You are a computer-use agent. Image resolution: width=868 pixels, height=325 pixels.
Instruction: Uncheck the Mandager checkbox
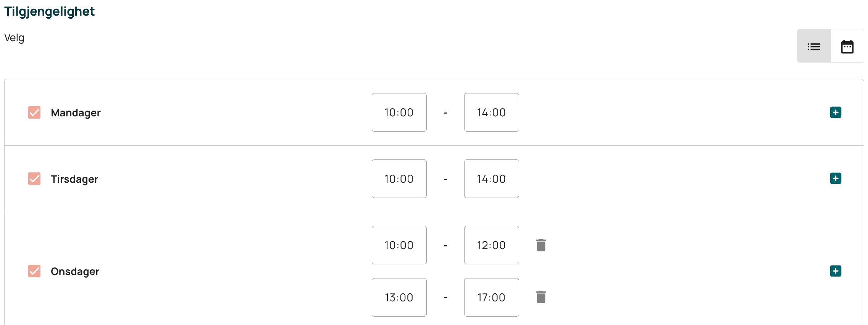[34, 113]
